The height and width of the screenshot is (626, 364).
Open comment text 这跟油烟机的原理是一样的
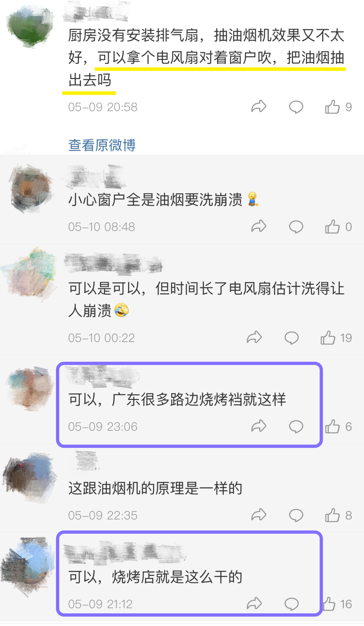coord(155,488)
